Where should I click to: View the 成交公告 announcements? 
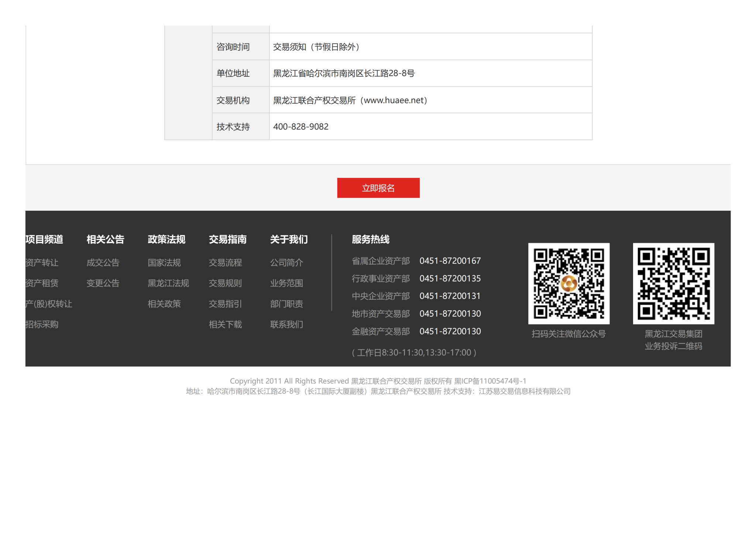coord(103,262)
